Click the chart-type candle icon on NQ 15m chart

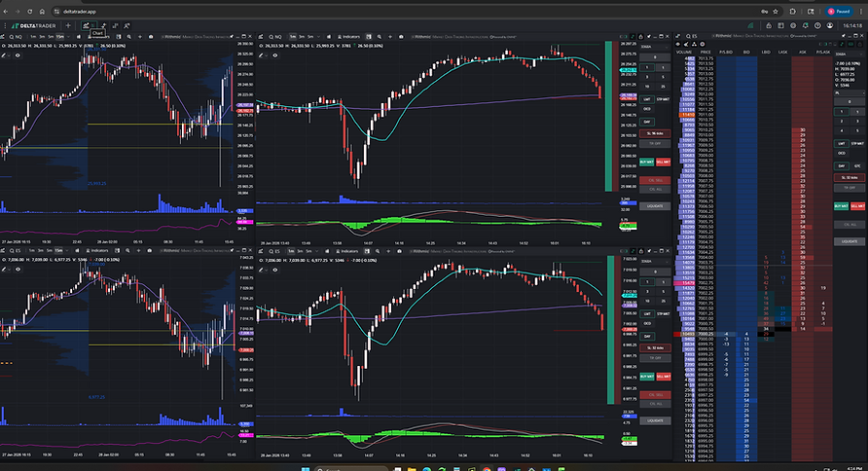click(x=79, y=37)
